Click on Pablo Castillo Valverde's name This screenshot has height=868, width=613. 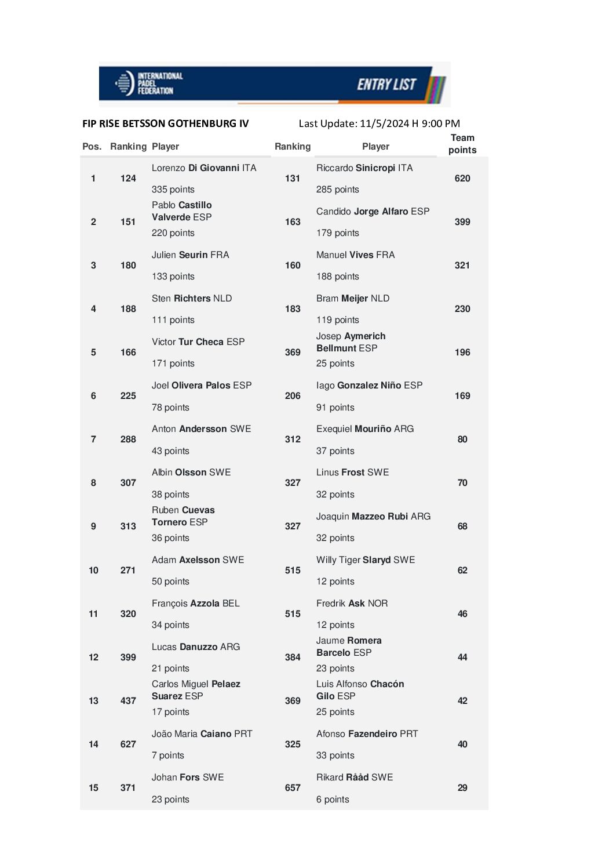coord(182,211)
